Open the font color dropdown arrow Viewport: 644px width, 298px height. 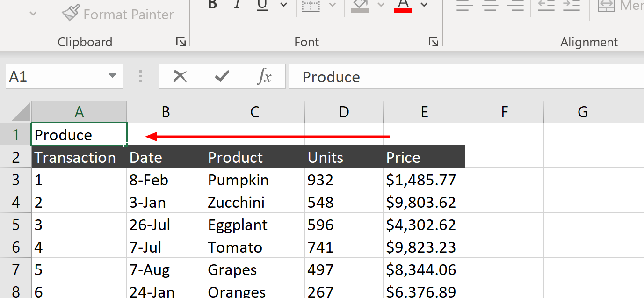pos(424,5)
